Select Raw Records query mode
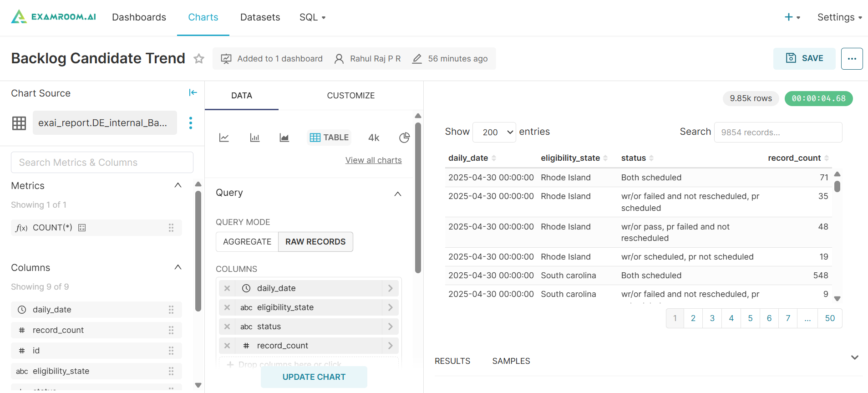The height and width of the screenshot is (393, 868). 315,242
